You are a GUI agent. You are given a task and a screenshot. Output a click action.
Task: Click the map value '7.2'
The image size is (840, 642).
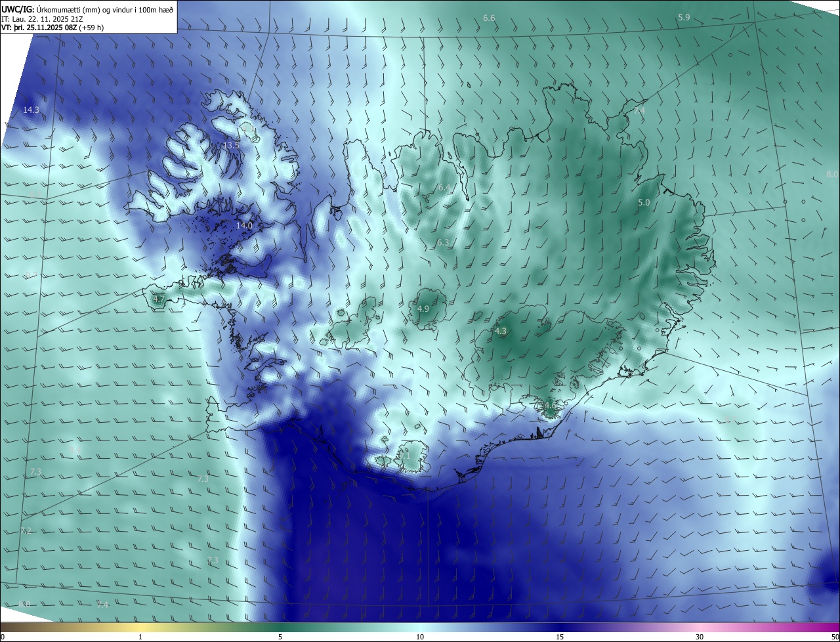coord(26,530)
